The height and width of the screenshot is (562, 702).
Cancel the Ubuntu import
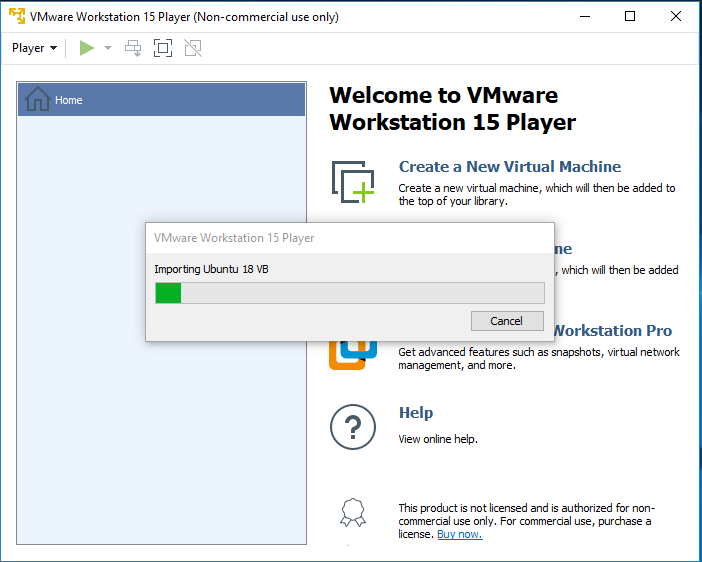tap(507, 321)
